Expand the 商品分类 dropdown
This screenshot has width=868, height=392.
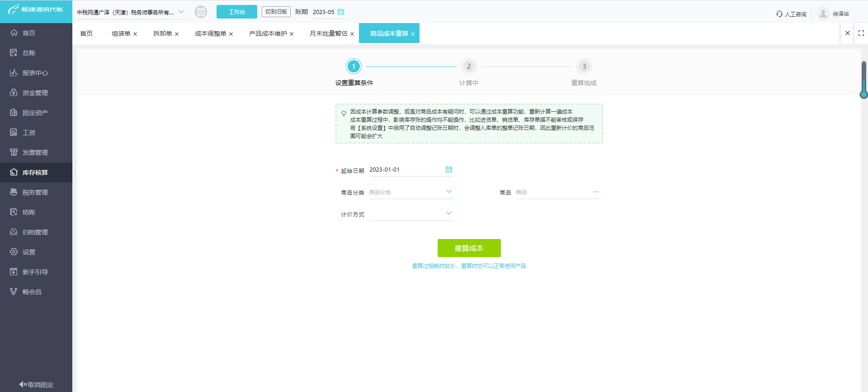[x=449, y=191]
